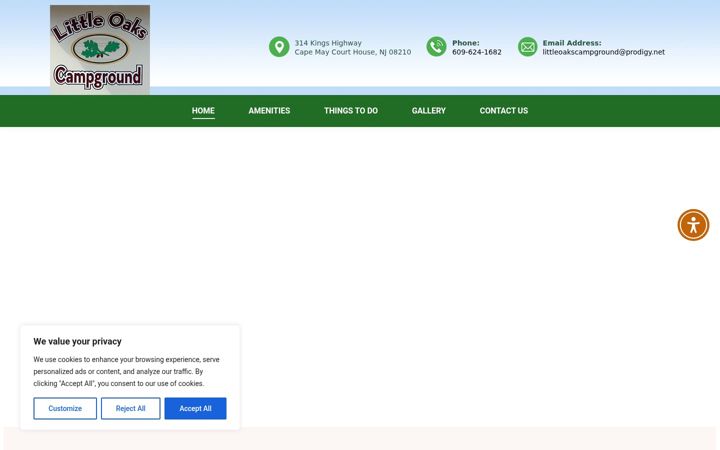Click phone number 609-624-1682

tap(477, 52)
